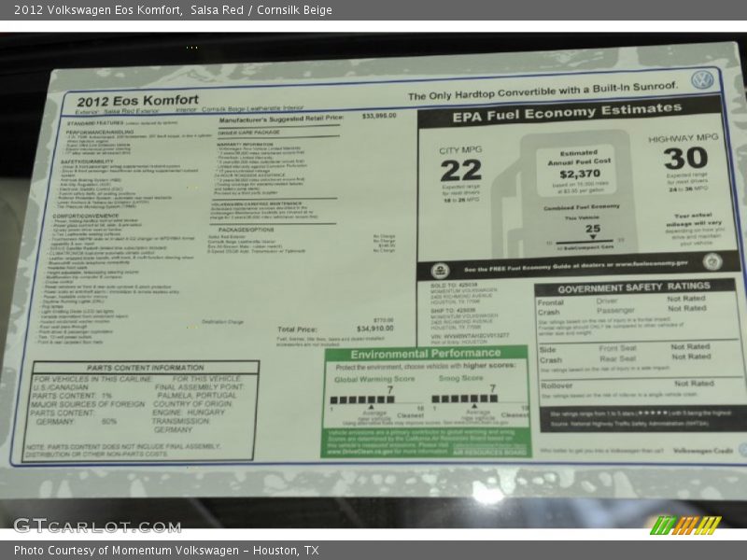Click the 'Side Crash' rating label

coord(550,356)
